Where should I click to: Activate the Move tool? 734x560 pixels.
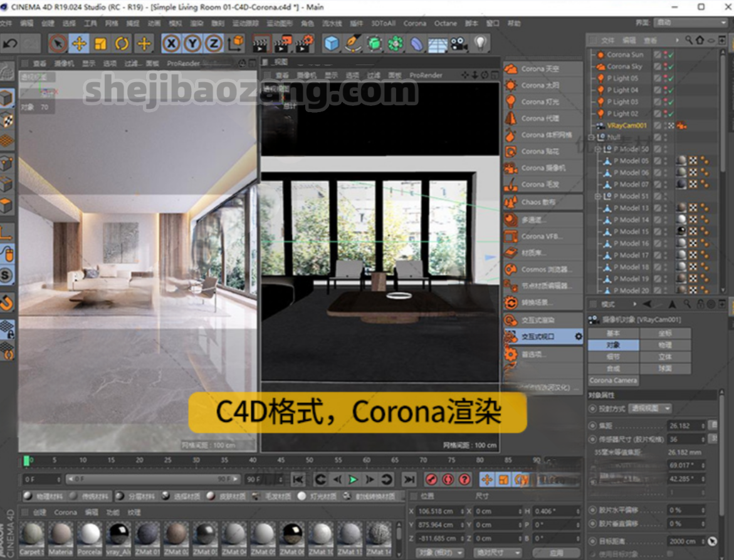pyautogui.click(x=79, y=43)
